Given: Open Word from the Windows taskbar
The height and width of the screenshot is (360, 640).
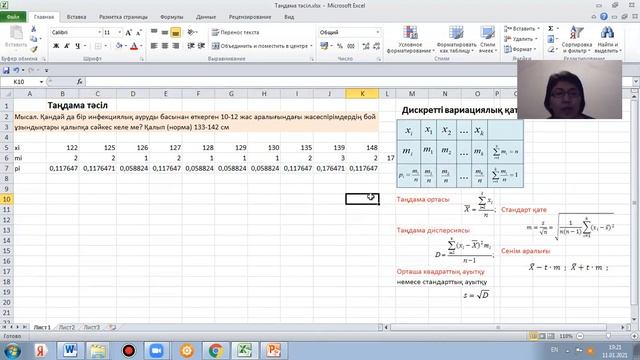Looking at the screenshot, I should point(70,350).
